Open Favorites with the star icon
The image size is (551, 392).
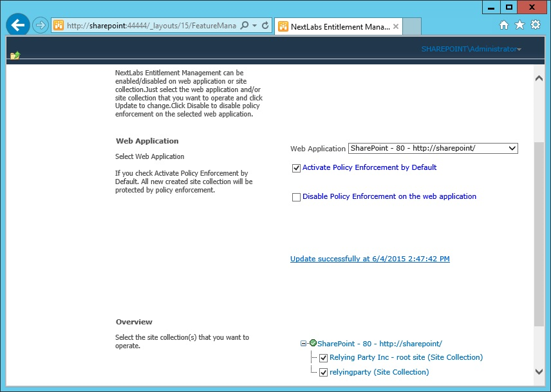point(519,25)
